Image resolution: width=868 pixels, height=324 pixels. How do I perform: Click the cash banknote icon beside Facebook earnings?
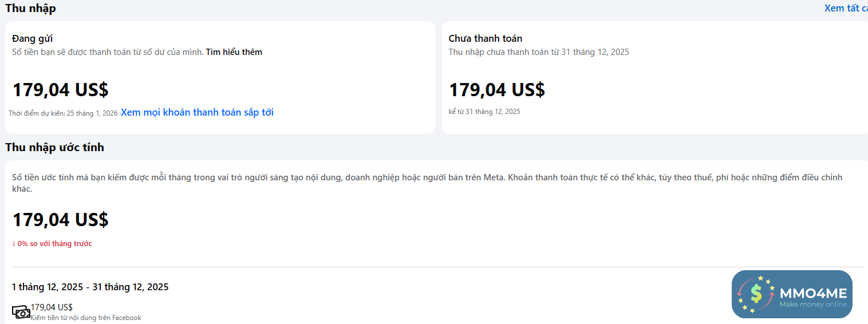[x=21, y=312]
